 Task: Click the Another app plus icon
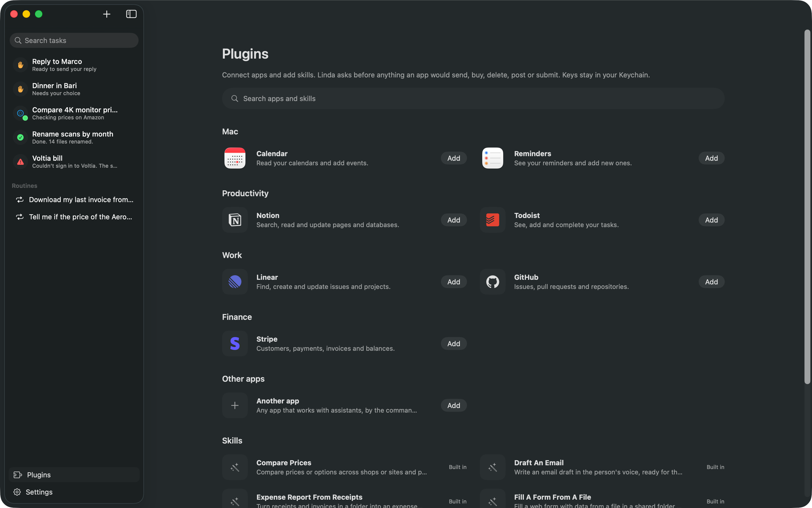tap(235, 406)
